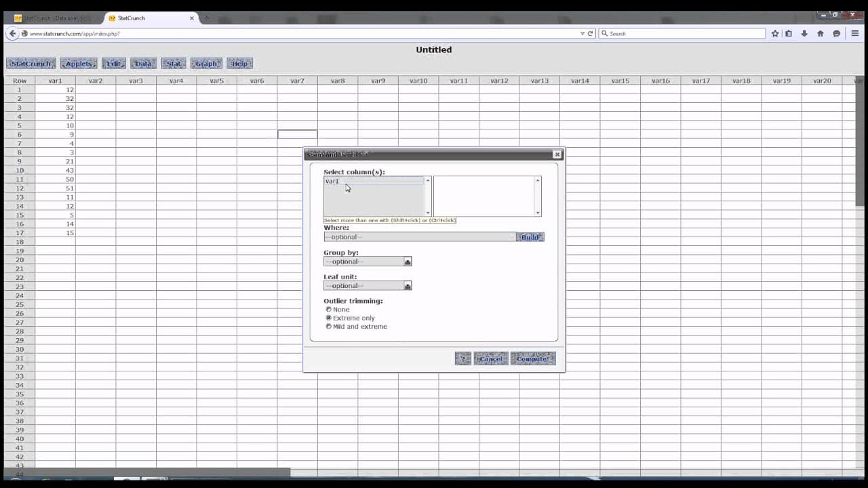
Task: Go to the browser home page icon
Action: (x=821, y=33)
